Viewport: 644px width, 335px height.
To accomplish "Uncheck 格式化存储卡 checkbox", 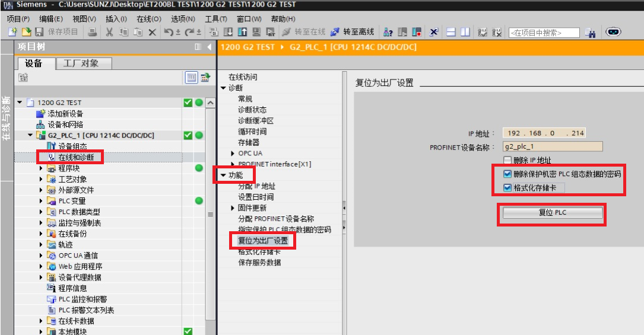I will coord(507,188).
